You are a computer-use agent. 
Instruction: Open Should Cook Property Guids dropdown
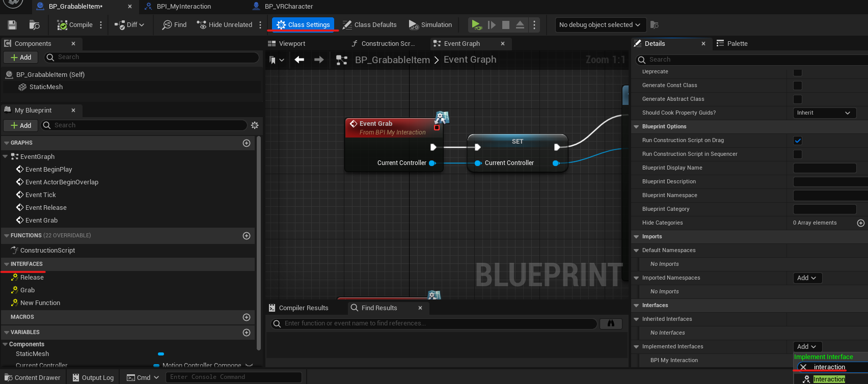[824, 113]
